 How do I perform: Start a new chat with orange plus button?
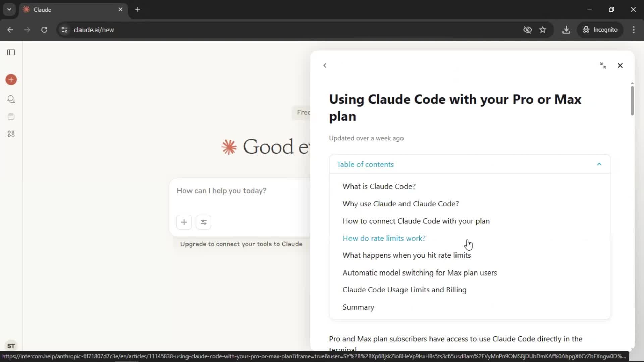(x=11, y=80)
